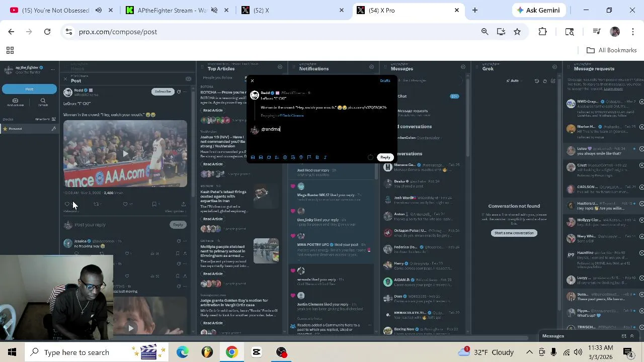Screen dimensions: 644x362
Task: Click the blue Post button in sidebar
Action: pos(29,89)
